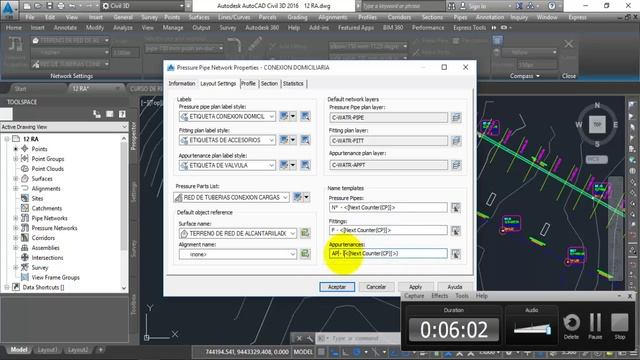Click the Ayuda button
This screenshot has width=640, height=360.
[455, 287]
